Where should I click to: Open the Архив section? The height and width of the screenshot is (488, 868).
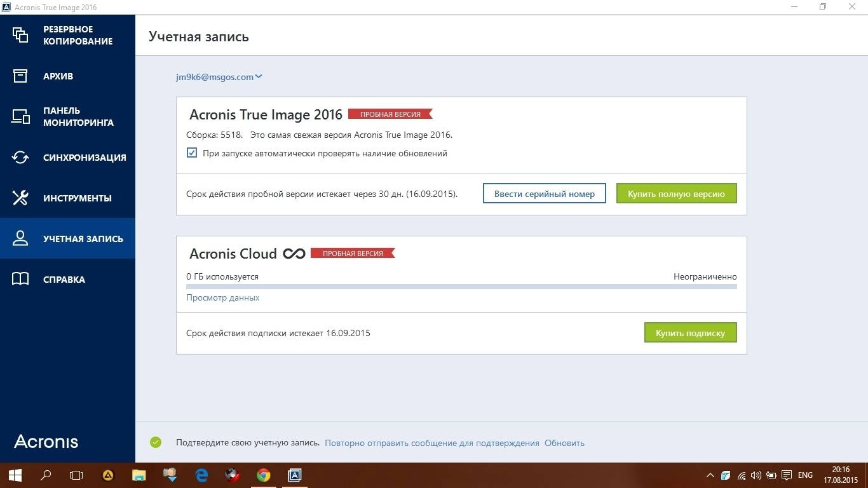[x=67, y=76]
